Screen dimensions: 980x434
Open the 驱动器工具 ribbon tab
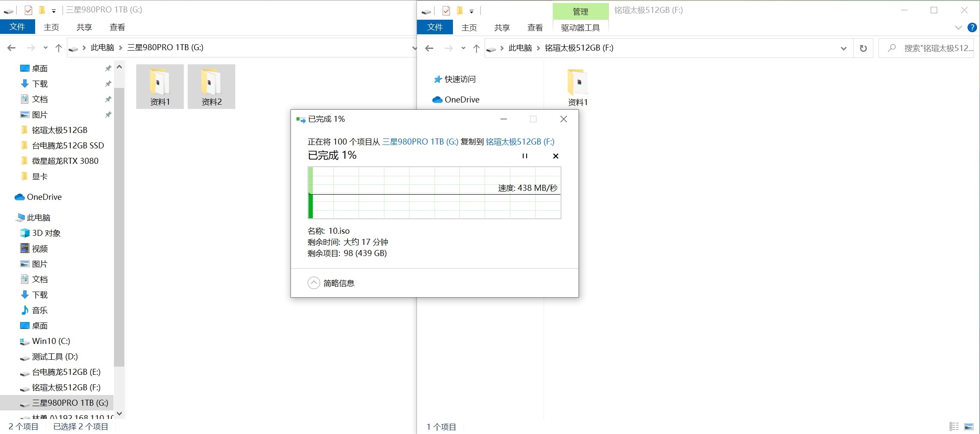(581, 27)
